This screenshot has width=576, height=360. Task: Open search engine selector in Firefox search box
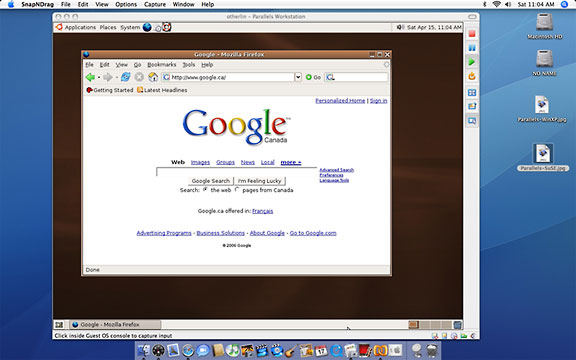(330, 77)
